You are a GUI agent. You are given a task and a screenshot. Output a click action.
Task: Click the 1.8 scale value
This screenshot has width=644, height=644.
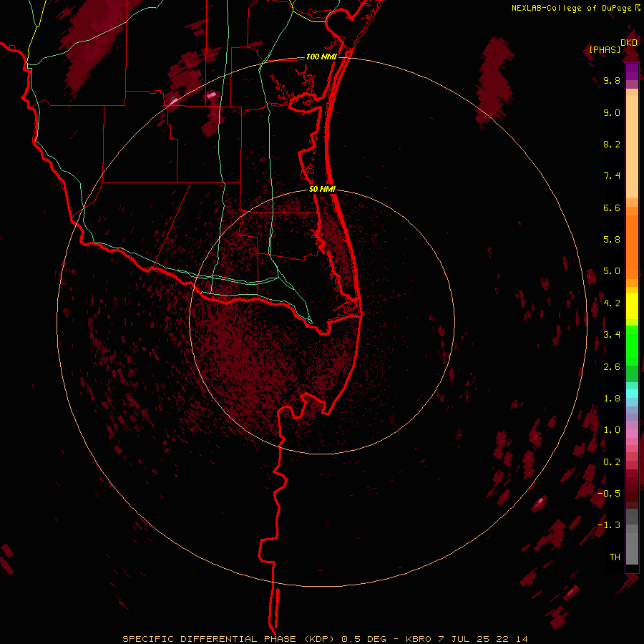pyautogui.click(x=612, y=399)
